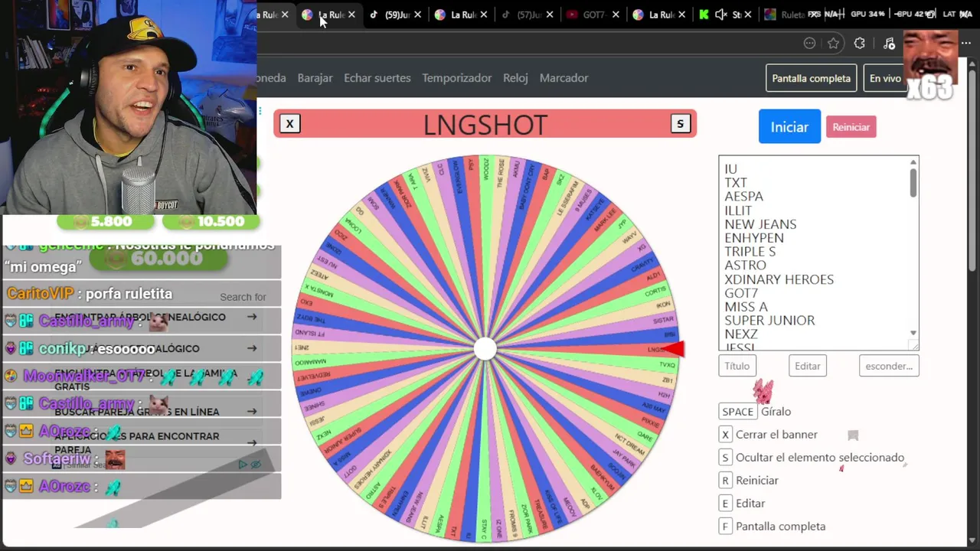Select ASTRO in the entries list
980x551 pixels.
click(x=745, y=266)
